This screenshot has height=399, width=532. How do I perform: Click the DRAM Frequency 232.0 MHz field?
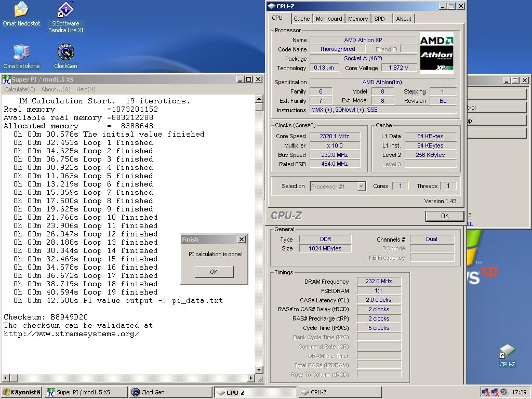[x=379, y=281]
